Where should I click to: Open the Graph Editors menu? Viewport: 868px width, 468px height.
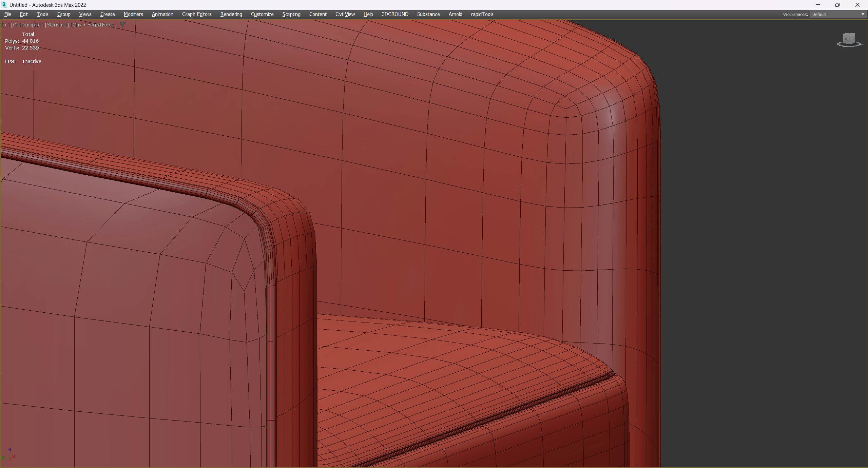click(x=196, y=14)
